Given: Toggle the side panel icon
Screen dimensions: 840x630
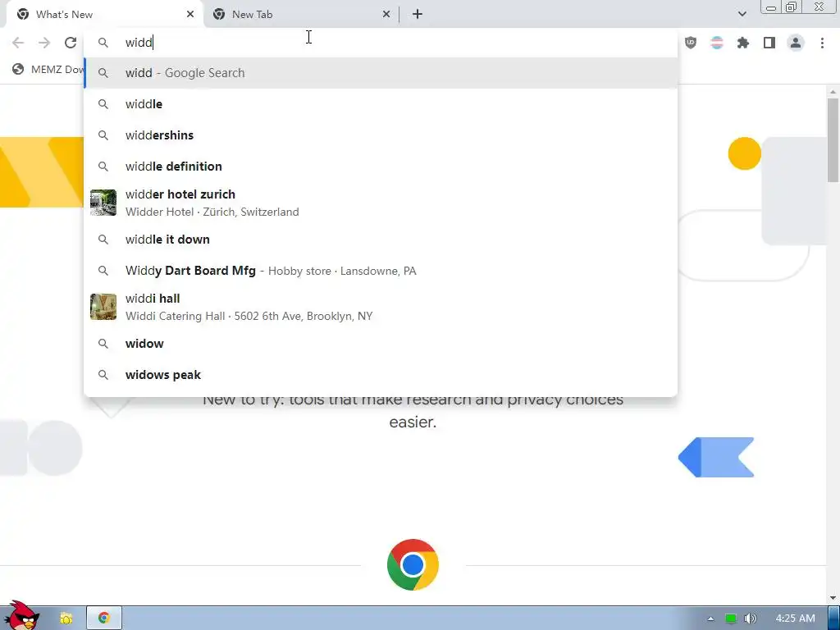Looking at the screenshot, I should point(769,43).
